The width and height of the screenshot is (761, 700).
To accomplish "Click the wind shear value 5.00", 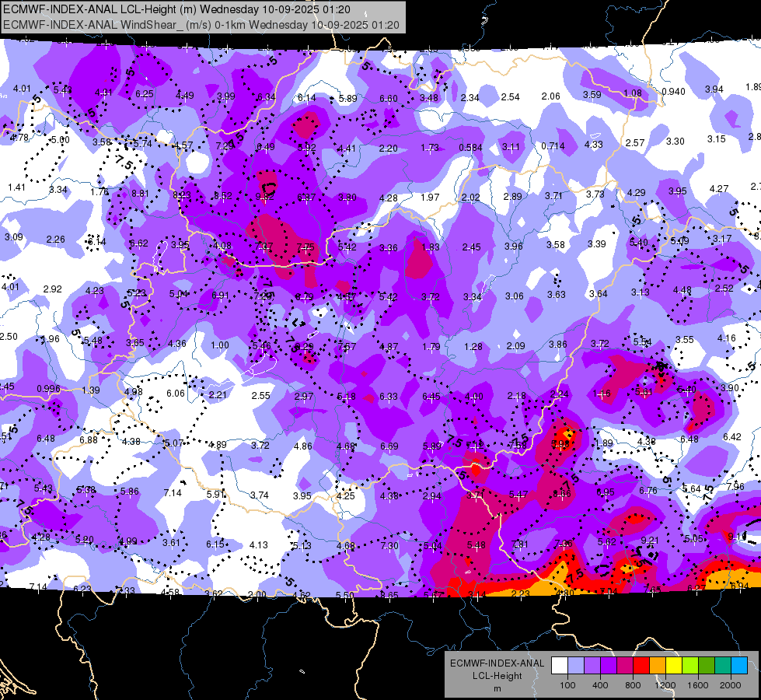I will click(61, 140).
